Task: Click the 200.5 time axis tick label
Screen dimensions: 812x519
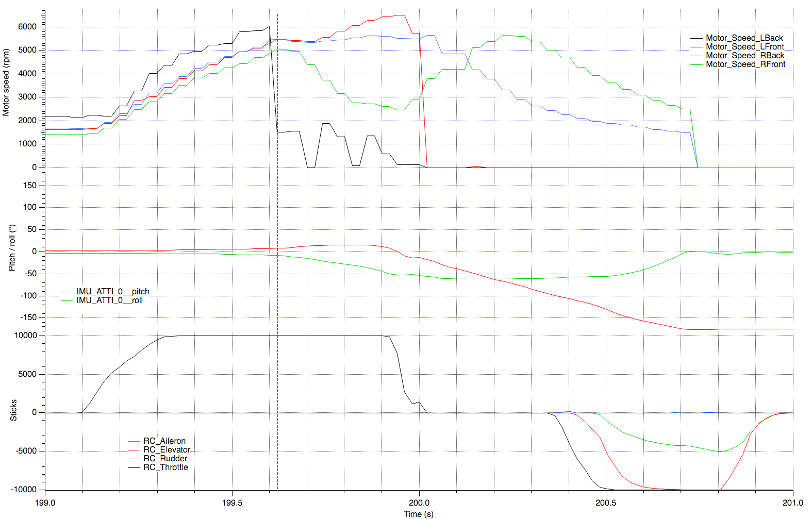Action: click(606, 503)
